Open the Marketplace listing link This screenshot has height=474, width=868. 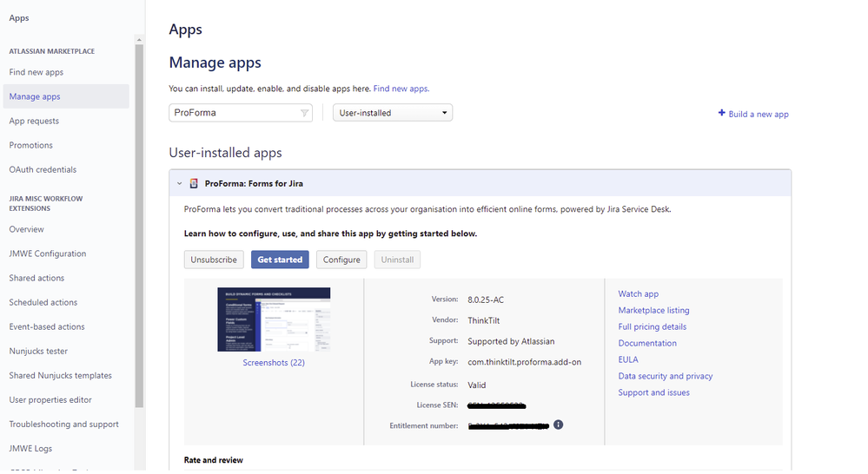pyautogui.click(x=653, y=310)
